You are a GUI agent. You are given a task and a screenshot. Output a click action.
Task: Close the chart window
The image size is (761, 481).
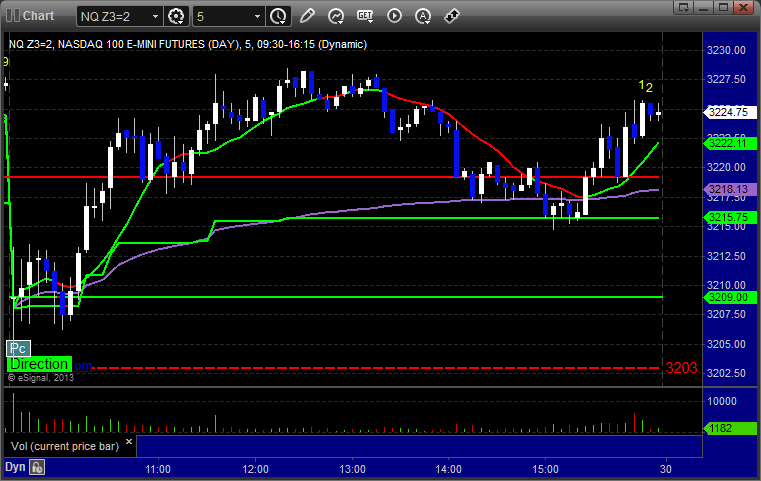coord(743,7)
